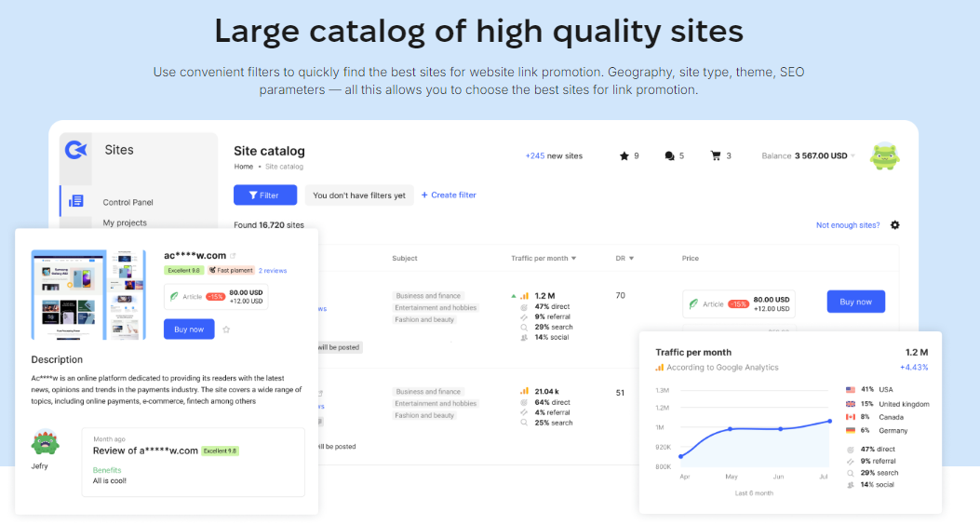
Task: Open My projects in sidebar
Action: tap(125, 222)
